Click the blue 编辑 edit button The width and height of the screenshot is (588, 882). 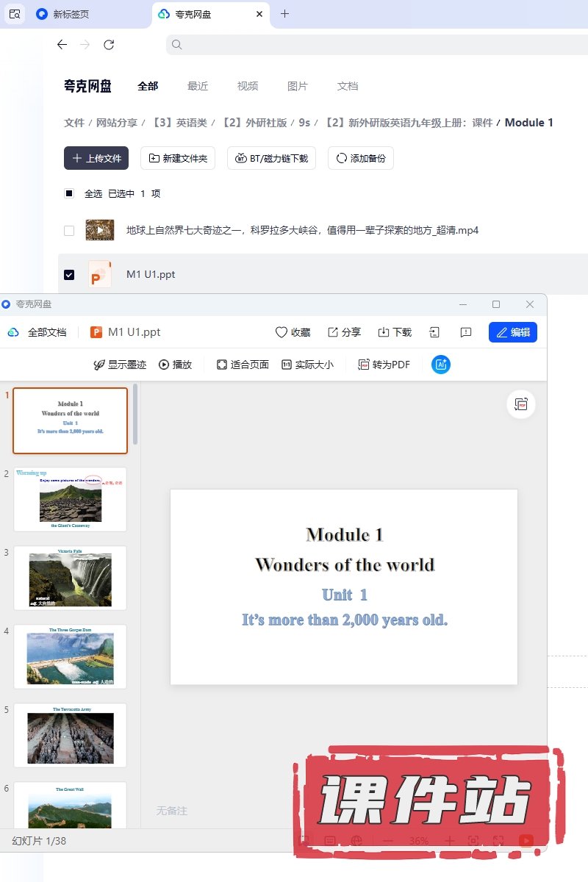tap(513, 332)
